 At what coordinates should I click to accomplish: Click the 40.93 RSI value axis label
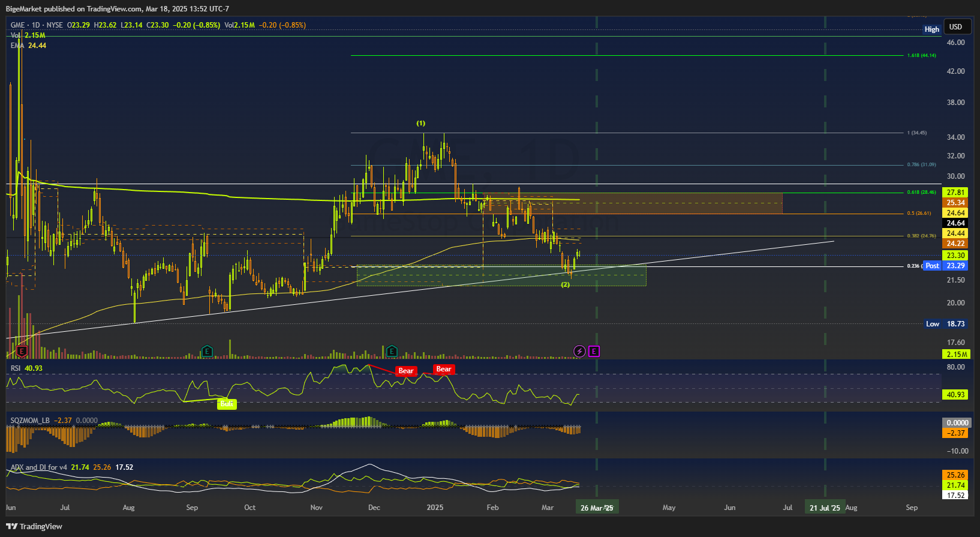click(955, 395)
